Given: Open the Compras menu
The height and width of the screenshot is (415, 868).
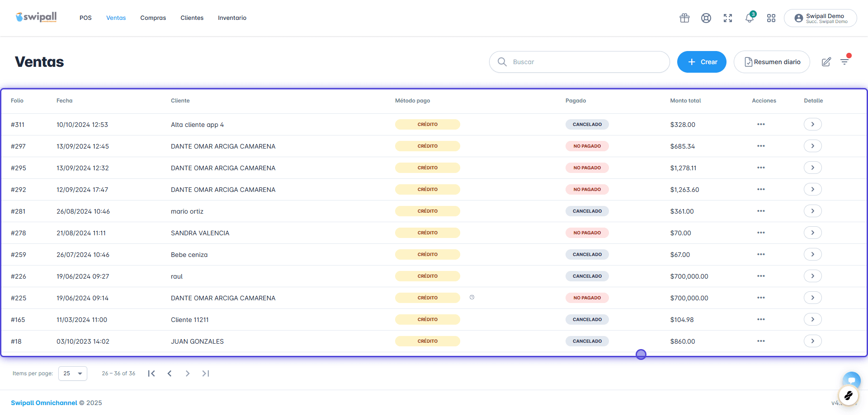Looking at the screenshot, I should 153,18.
